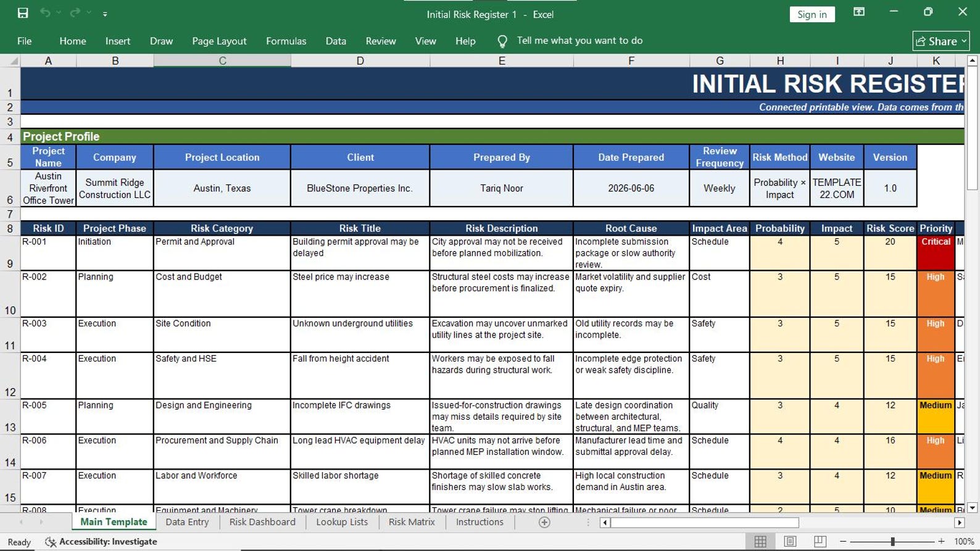Click the 100% zoom level

(x=964, y=541)
